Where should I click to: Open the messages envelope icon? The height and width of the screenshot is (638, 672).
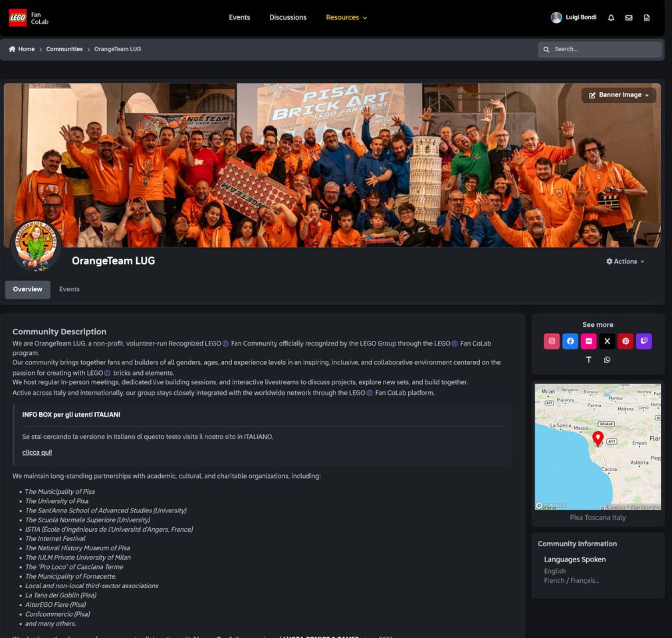[x=629, y=17]
